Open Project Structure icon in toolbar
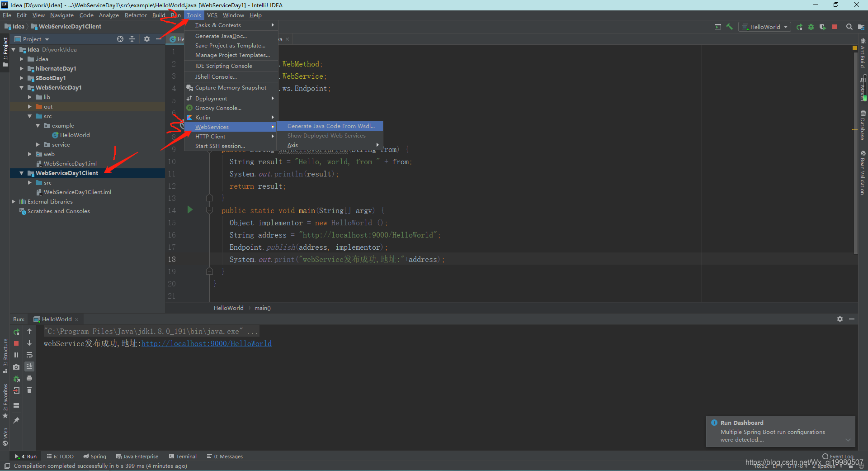The image size is (868, 471). pyautogui.click(x=861, y=27)
